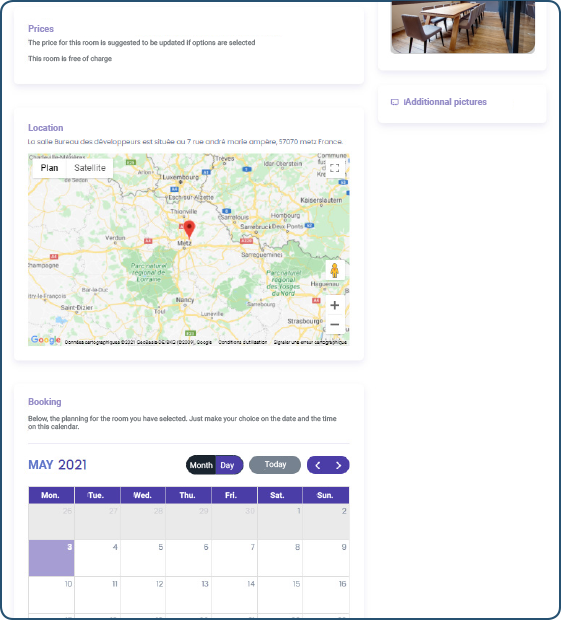Switch the calendar to Day view

pyautogui.click(x=227, y=465)
